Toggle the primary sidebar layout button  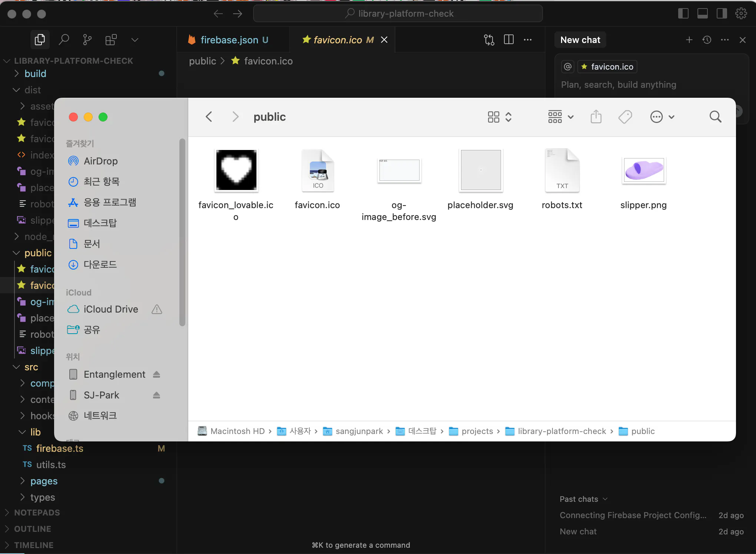click(683, 14)
